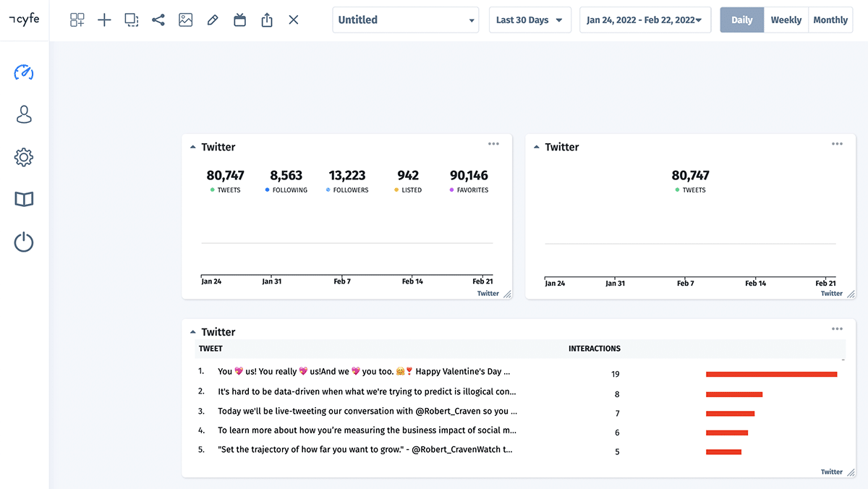Toggle the Favorites legend item
The height and width of the screenshot is (489, 868).
469,190
